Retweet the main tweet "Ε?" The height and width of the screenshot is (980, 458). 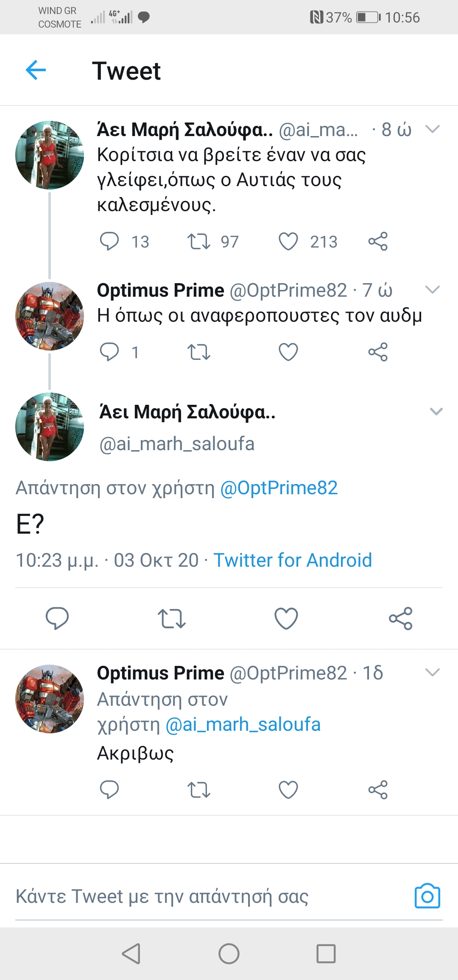[x=171, y=618]
